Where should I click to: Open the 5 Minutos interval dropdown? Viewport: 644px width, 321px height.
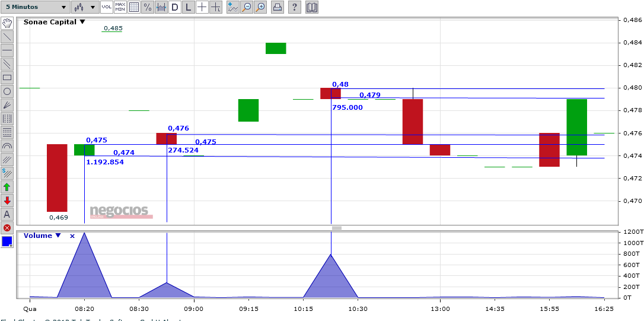(35, 7)
